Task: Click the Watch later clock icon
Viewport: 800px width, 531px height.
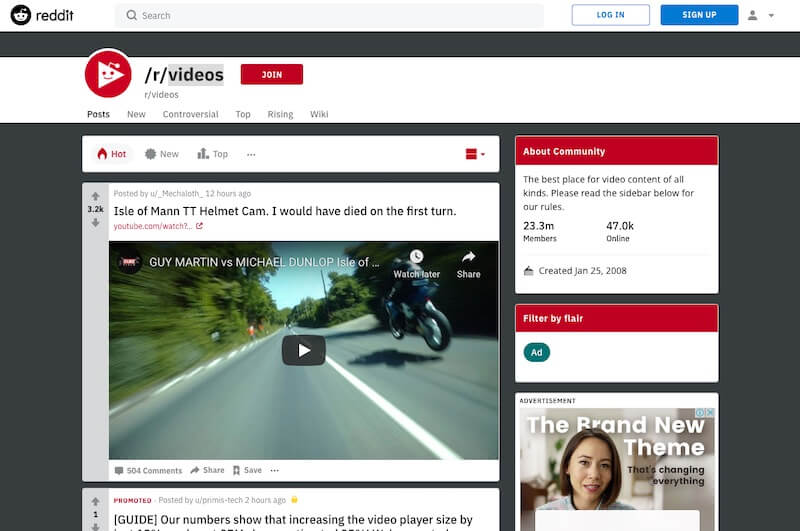Action: click(x=416, y=256)
